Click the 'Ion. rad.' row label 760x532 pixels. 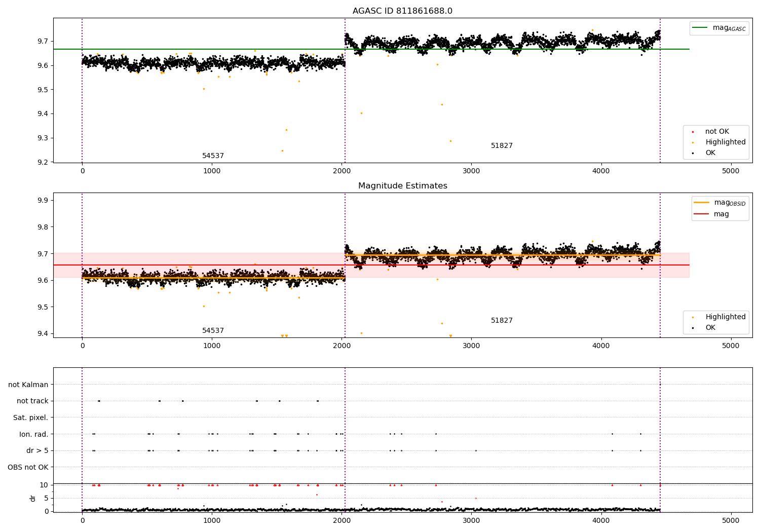click(x=33, y=434)
